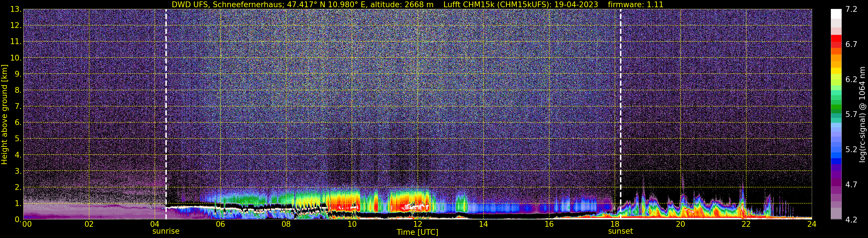The width and height of the screenshot is (868, 238).
Task: Click the height tick label '3.'
Action: pos(18,171)
